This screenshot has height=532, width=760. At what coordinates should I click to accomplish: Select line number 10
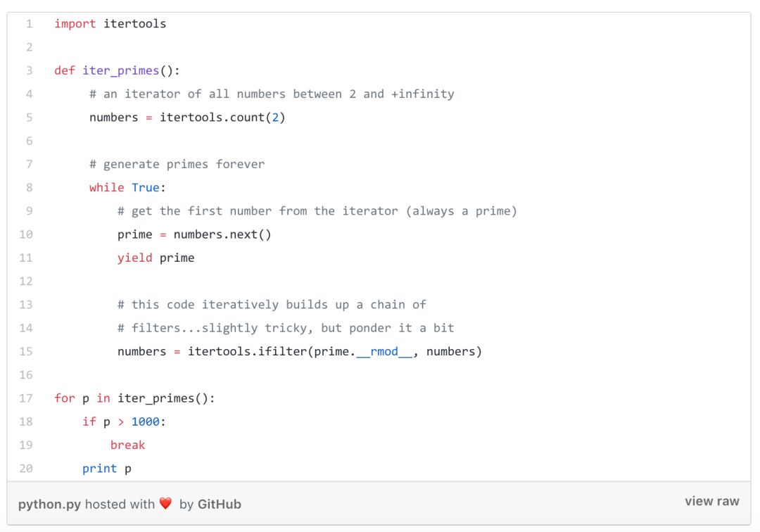pyautogui.click(x=26, y=234)
